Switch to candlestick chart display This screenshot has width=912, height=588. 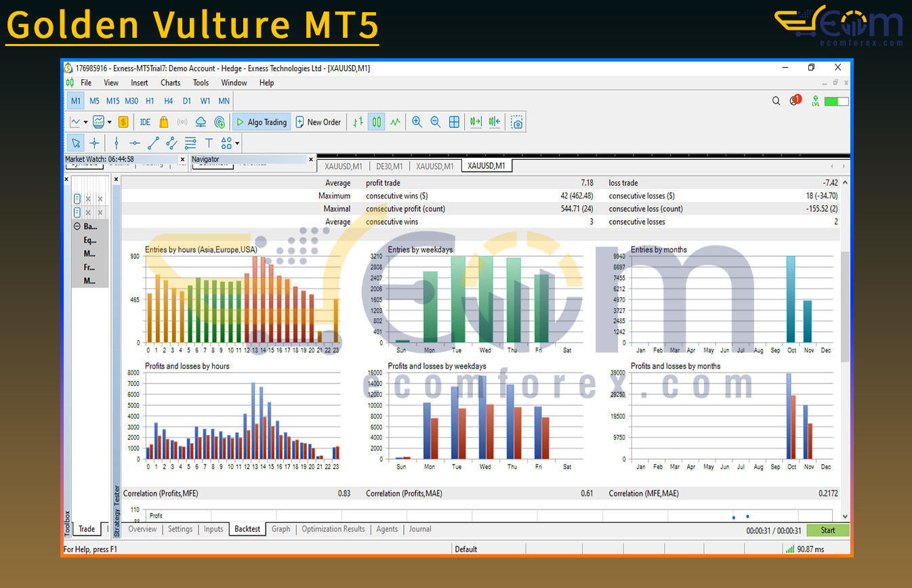pyautogui.click(x=376, y=122)
